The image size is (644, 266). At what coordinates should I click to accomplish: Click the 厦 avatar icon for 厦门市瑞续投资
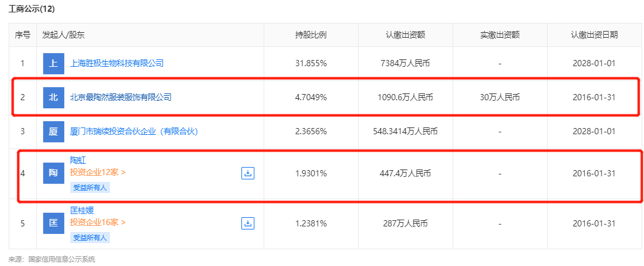pyautogui.click(x=54, y=132)
